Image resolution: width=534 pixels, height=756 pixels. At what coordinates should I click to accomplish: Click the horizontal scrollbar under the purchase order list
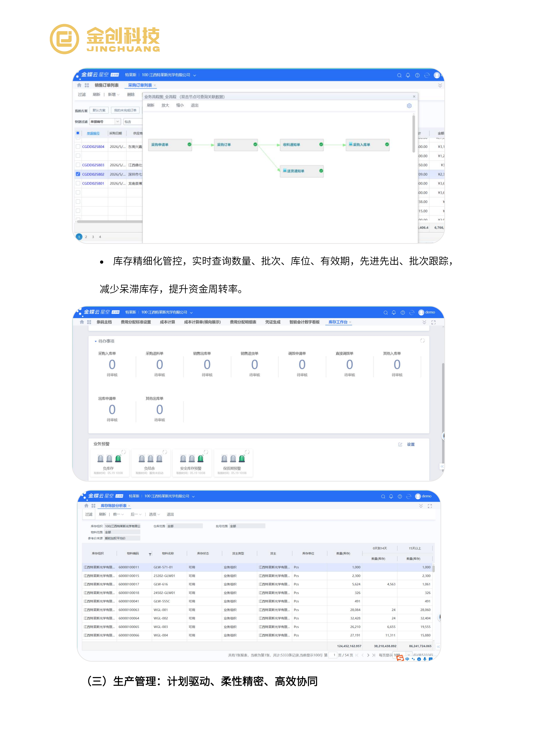click(x=110, y=222)
